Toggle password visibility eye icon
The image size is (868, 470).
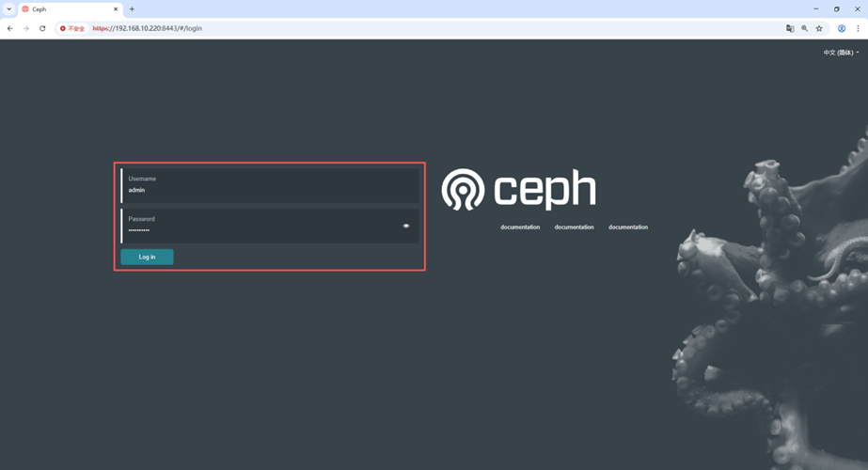[x=406, y=226]
